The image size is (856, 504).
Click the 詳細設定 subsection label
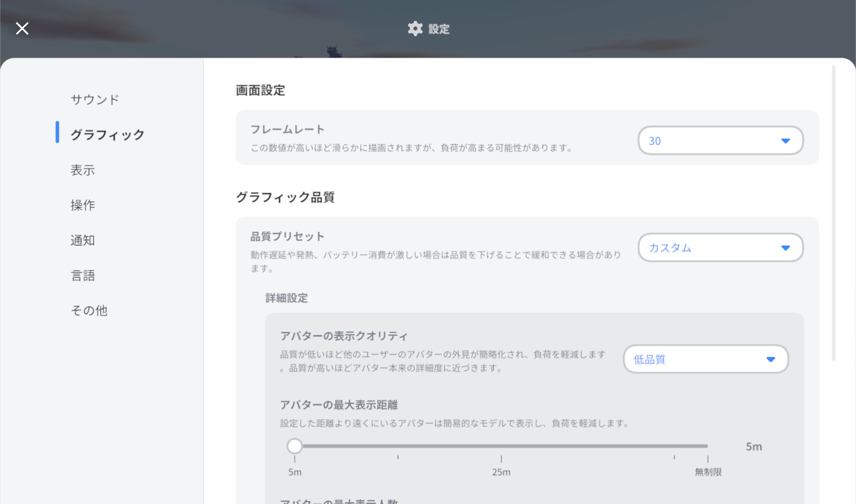coord(286,298)
